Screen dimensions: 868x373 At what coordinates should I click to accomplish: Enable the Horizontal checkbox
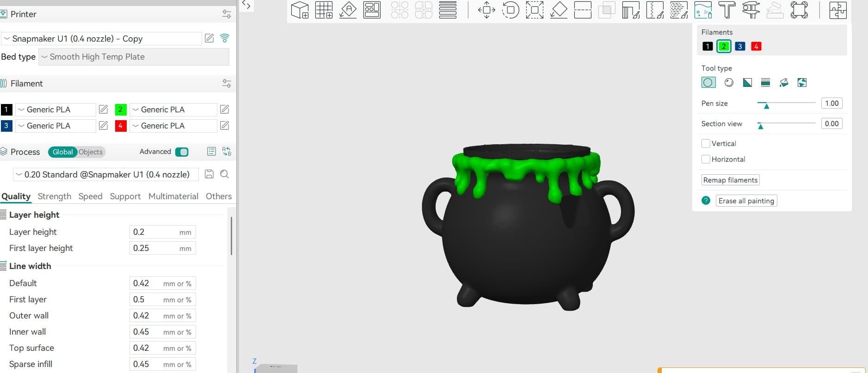[x=706, y=159]
